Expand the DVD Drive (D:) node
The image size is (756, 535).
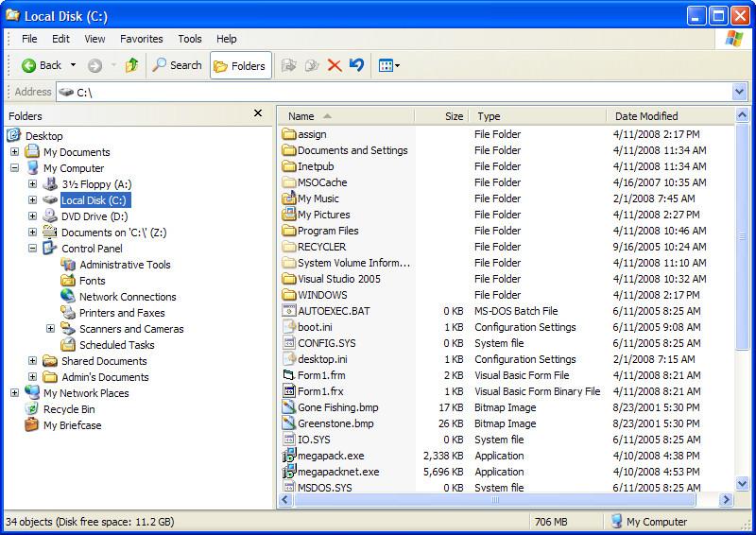[32, 216]
